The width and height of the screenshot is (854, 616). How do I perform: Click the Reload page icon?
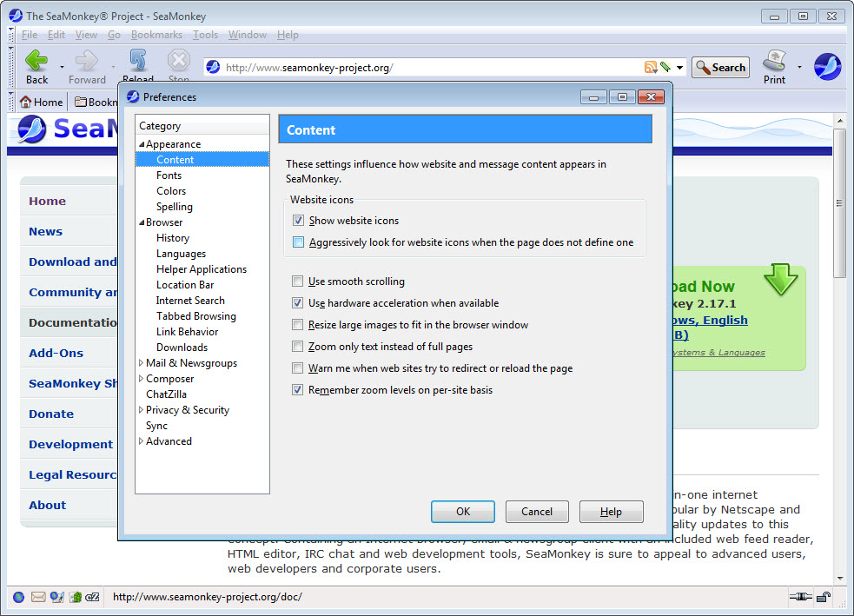point(138,60)
